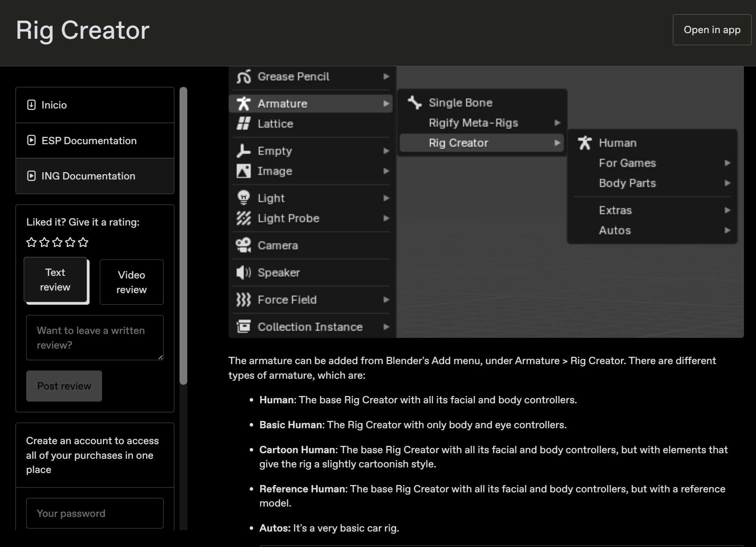756x547 pixels.
Task: Choose the Body Parts entry
Action: (x=652, y=183)
